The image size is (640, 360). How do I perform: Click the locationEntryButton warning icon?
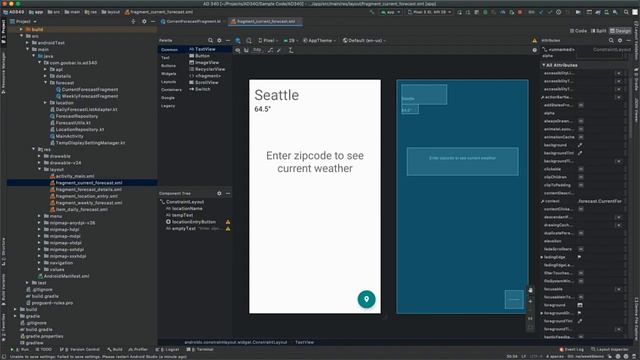click(x=228, y=222)
